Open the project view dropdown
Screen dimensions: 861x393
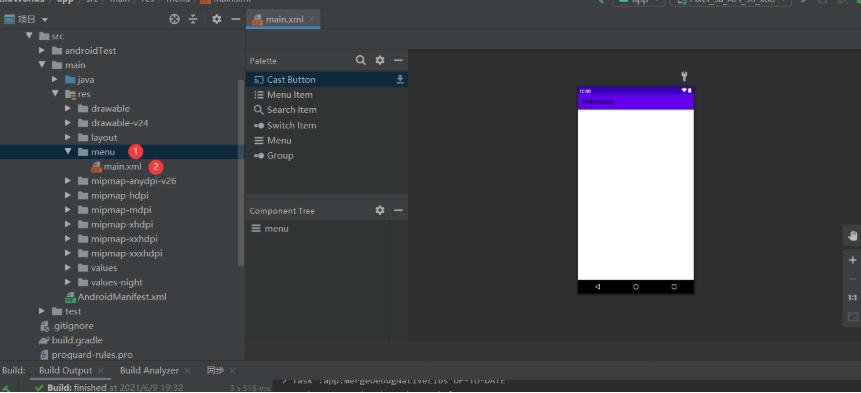(x=26, y=19)
